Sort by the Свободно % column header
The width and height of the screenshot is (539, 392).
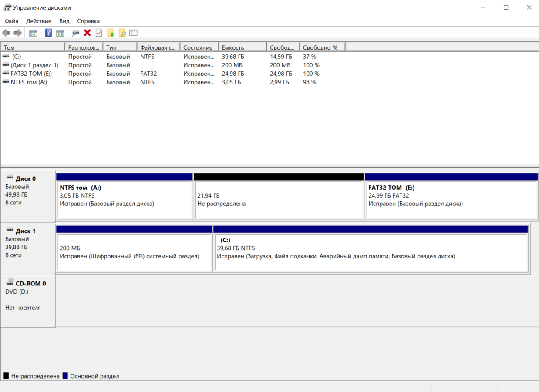pyautogui.click(x=321, y=47)
